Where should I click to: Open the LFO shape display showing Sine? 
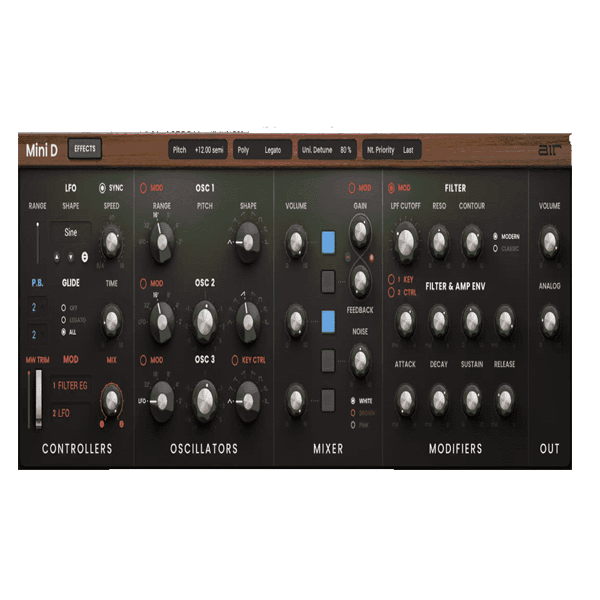click(x=71, y=232)
